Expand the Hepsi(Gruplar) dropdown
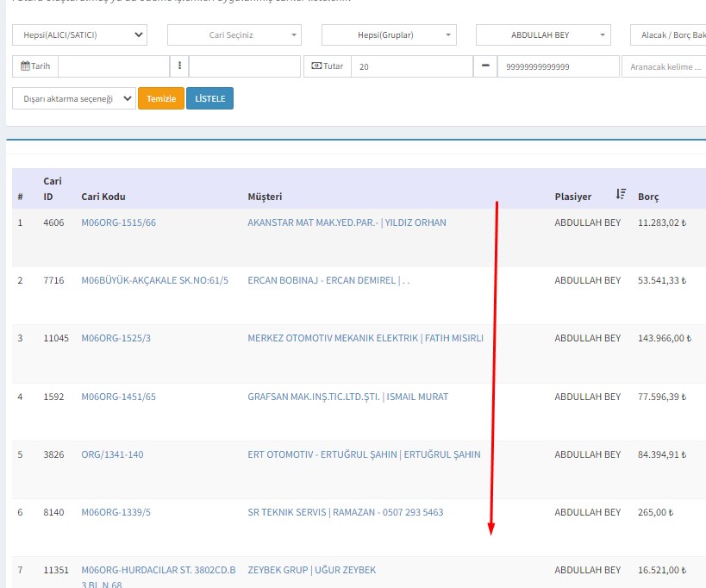The height and width of the screenshot is (588, 706). point(388,35)
